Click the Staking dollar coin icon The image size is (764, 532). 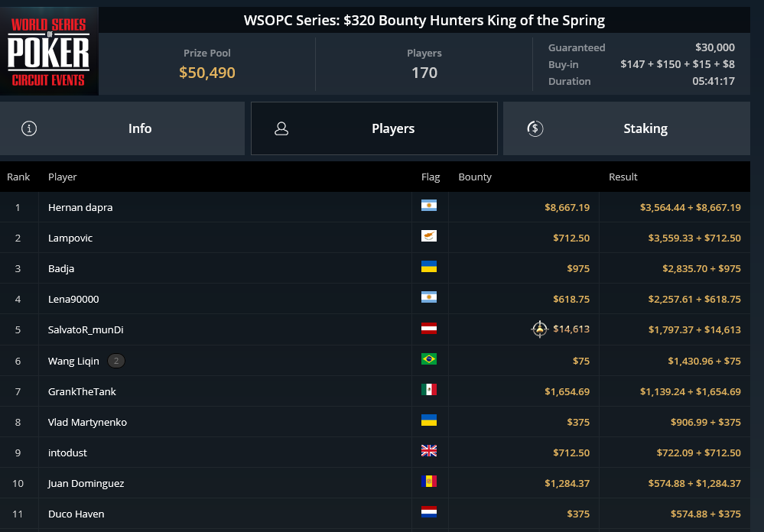(535, 128)
